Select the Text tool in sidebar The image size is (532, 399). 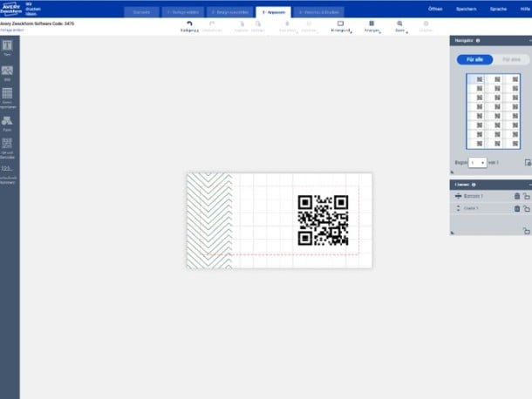[x=7, y=48]
